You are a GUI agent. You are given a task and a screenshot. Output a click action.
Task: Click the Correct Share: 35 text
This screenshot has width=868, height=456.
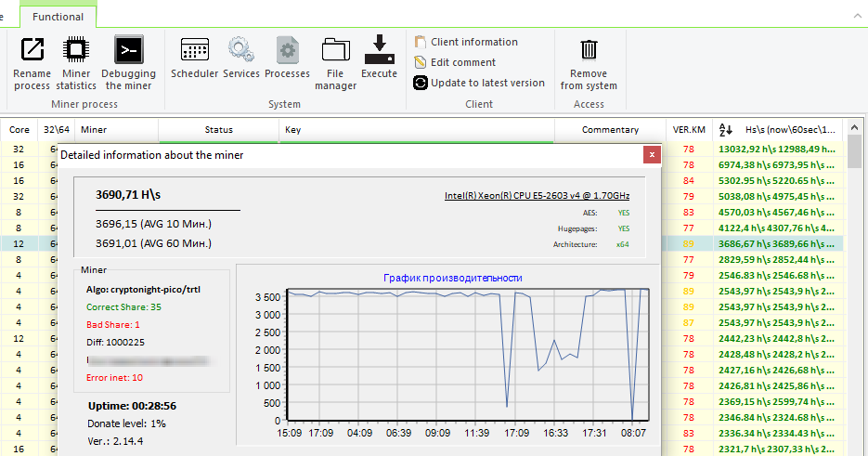coord(124,307)
